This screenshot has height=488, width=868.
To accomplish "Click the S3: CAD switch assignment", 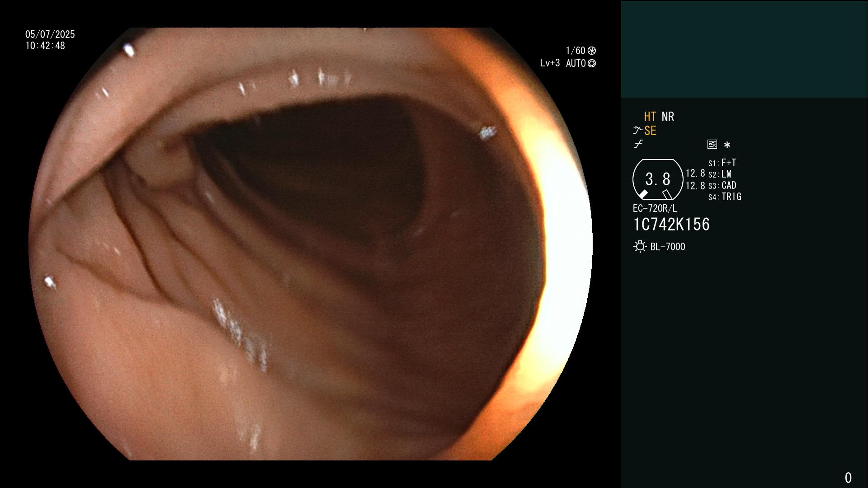I will pos(722,185).
